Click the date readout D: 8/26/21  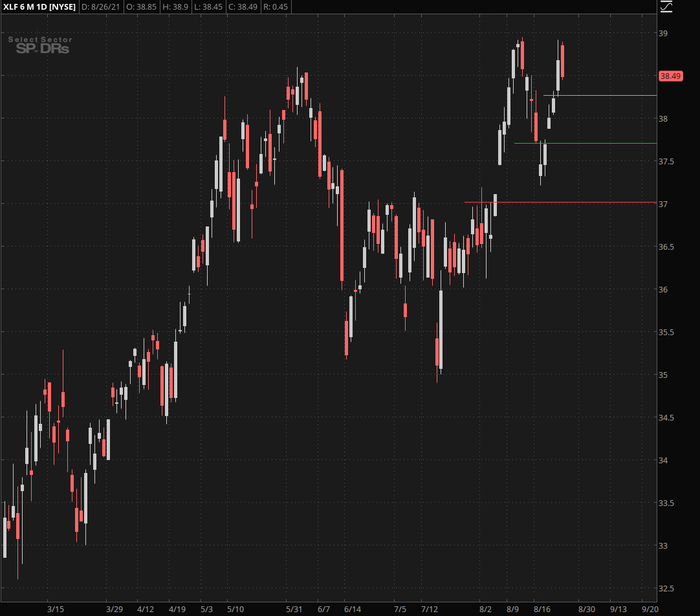[100, 7]
